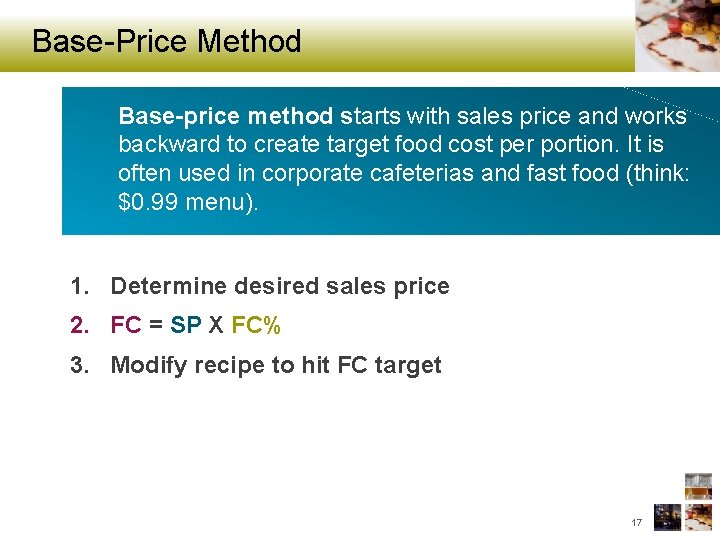Viewport: 720px width, 540px height.
Task: Click the red list number '2.'
Action: click(x=80, y=326)
